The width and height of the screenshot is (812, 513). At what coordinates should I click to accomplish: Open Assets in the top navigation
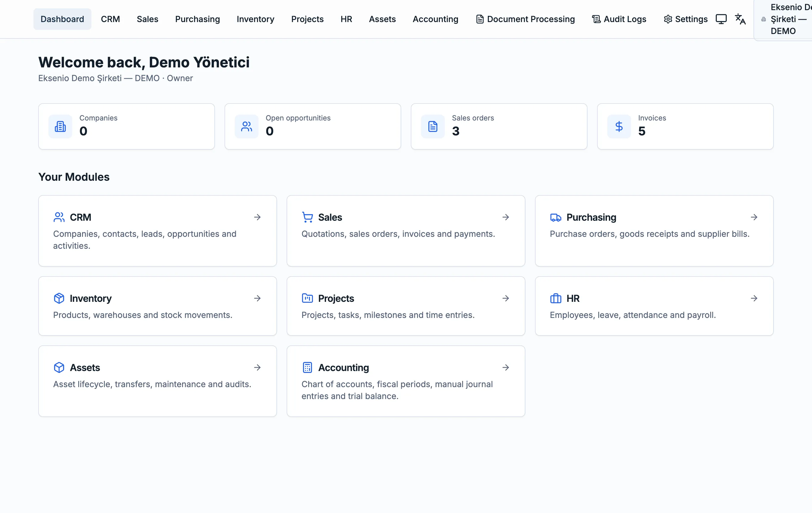[382, 19]
